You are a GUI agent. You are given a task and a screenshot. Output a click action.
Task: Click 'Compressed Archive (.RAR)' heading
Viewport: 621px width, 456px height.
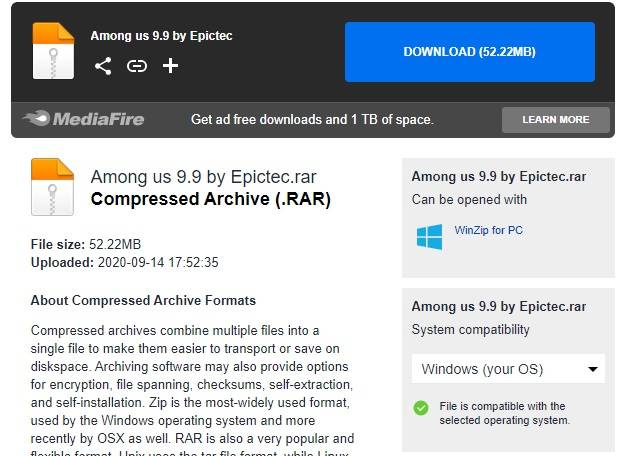tap(211, 199)
